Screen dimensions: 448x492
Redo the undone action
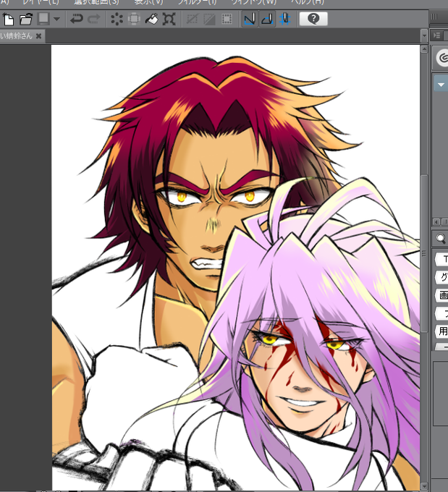click(94, 19)
